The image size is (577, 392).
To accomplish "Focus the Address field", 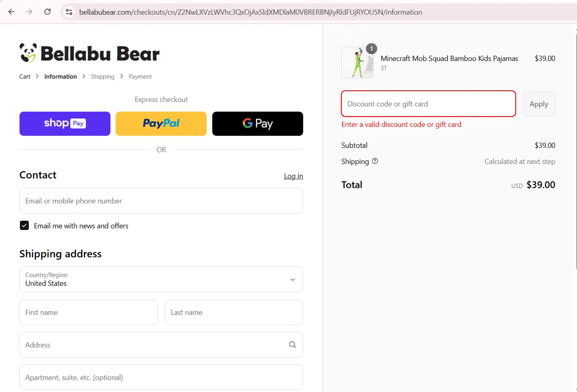I will pos(161,345).
